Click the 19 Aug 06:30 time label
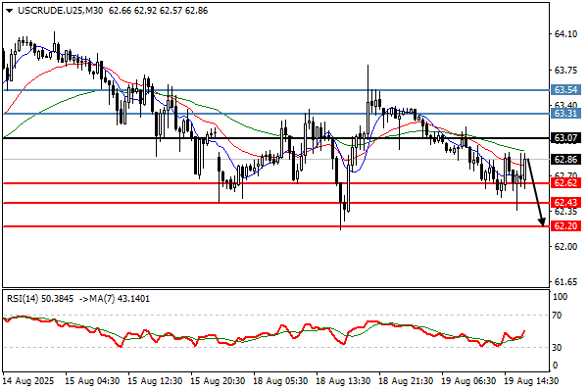 tap(468, 381)
